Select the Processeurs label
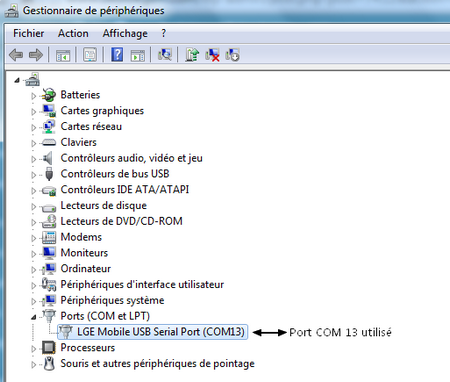 88,347
